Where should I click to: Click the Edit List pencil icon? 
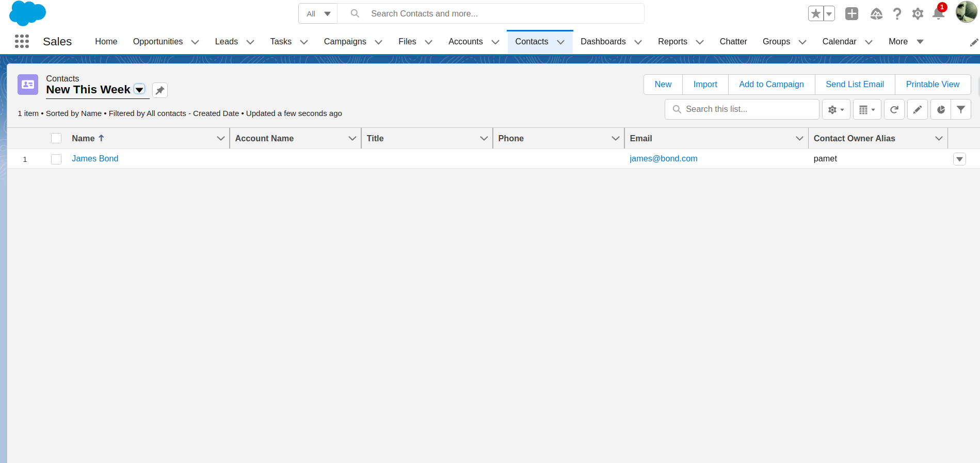click(918, 109)
